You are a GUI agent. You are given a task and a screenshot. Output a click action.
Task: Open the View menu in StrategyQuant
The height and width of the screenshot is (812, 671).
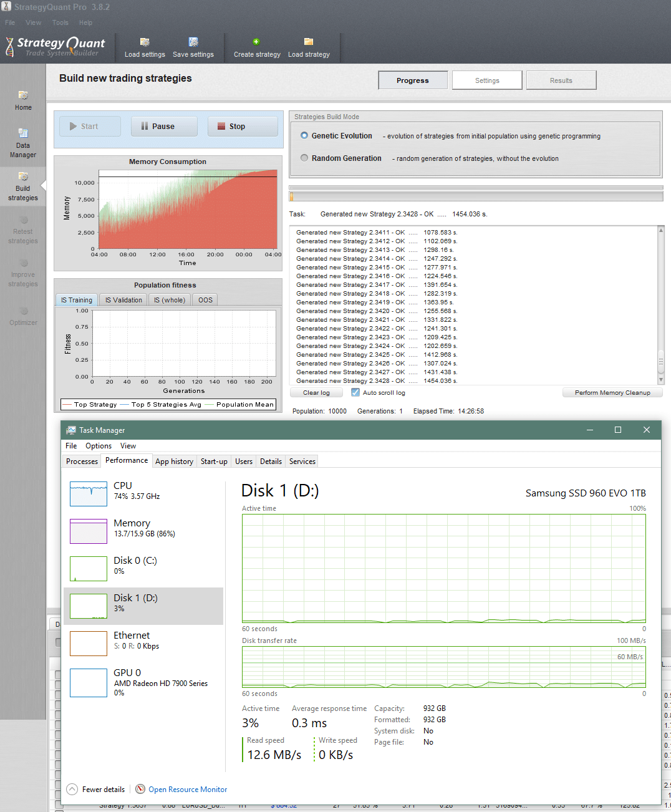click(x=33, y=22)
